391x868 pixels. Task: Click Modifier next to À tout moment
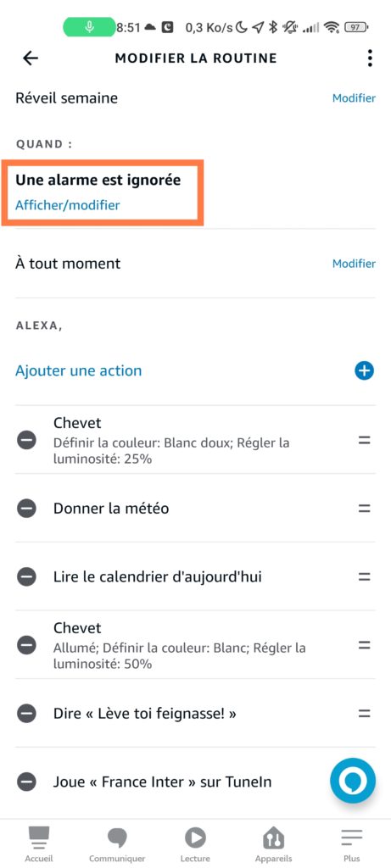click(x=354, y=264)
